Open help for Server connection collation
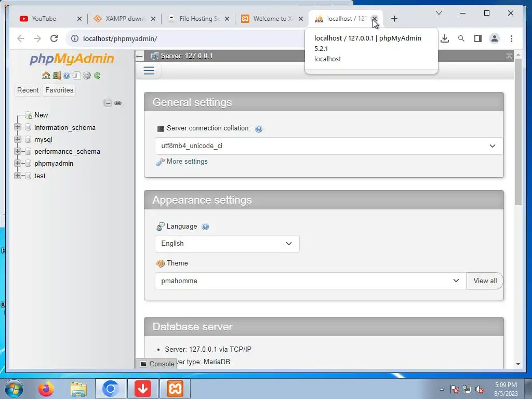The image size is (532, 399). 259,129
